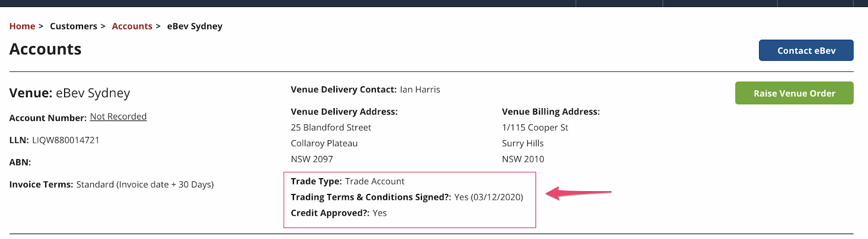Viewport: 868px width, 239px height.
Task: Click the Accounts page heading
Action: 46,49
